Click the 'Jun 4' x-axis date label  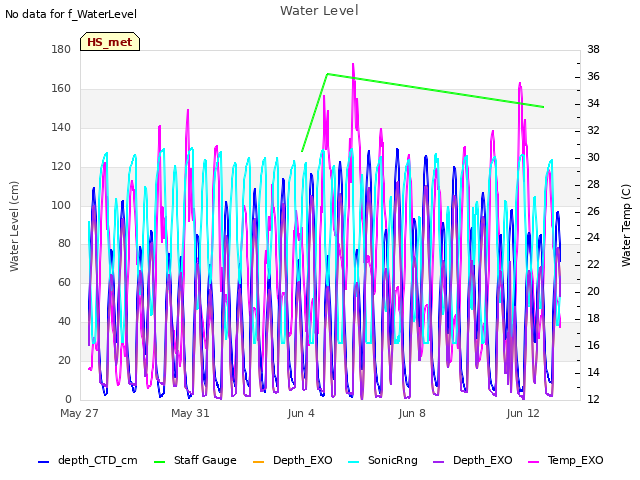tap(301, 413)
